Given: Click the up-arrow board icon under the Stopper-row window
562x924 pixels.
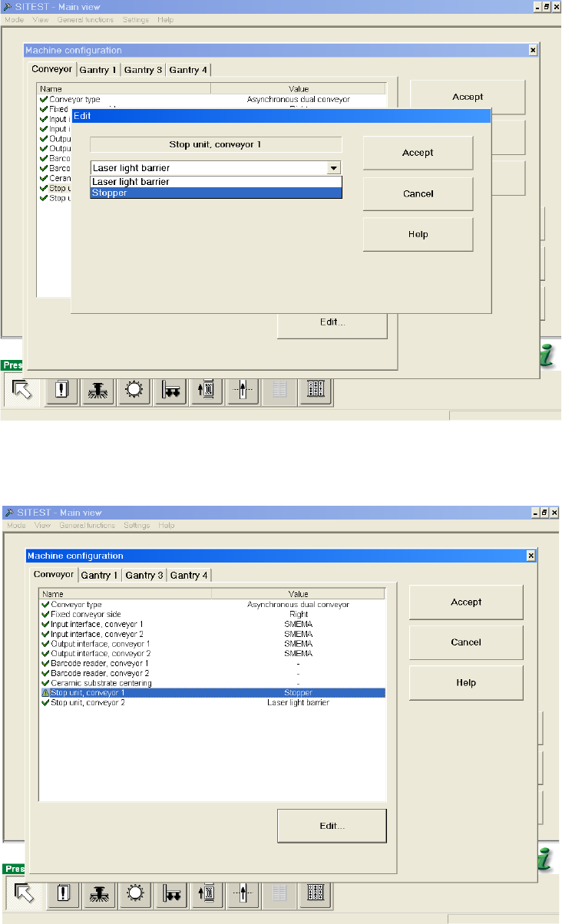Looking at the screenshot, I should (x=206, y=895).
